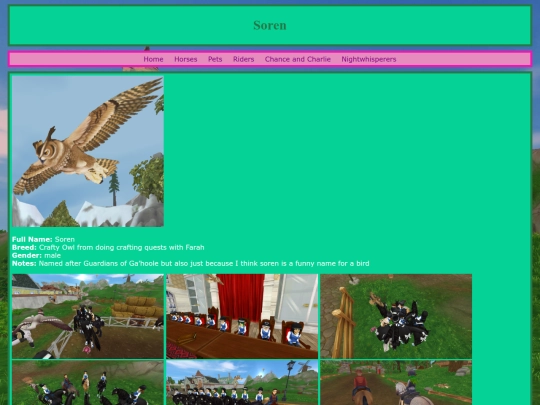View the photo of red-jacket rider on trail
The width and height of the screenshot is (540, 405).
pyautogui.click(x=396, y=383)
